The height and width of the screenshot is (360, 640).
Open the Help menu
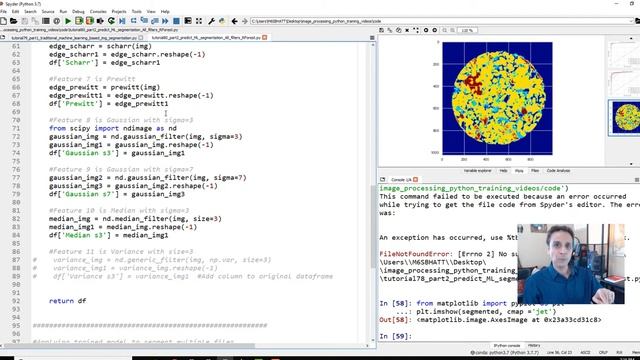point(165,11)
